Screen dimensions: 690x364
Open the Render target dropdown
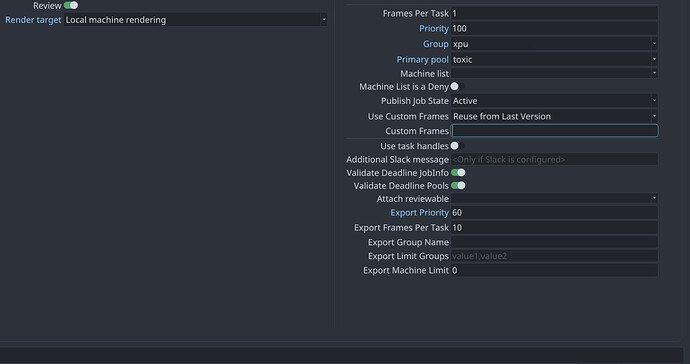coord(195,20)
